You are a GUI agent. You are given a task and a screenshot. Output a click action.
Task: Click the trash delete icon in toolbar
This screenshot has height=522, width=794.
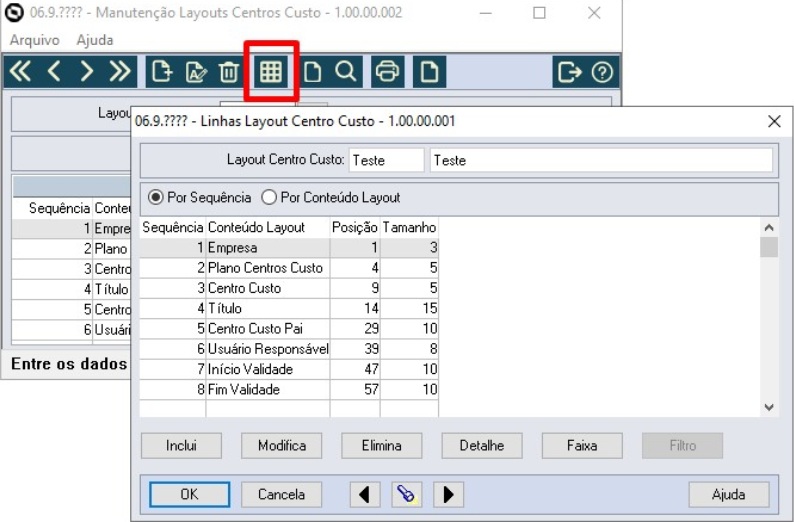pos(228,71)
